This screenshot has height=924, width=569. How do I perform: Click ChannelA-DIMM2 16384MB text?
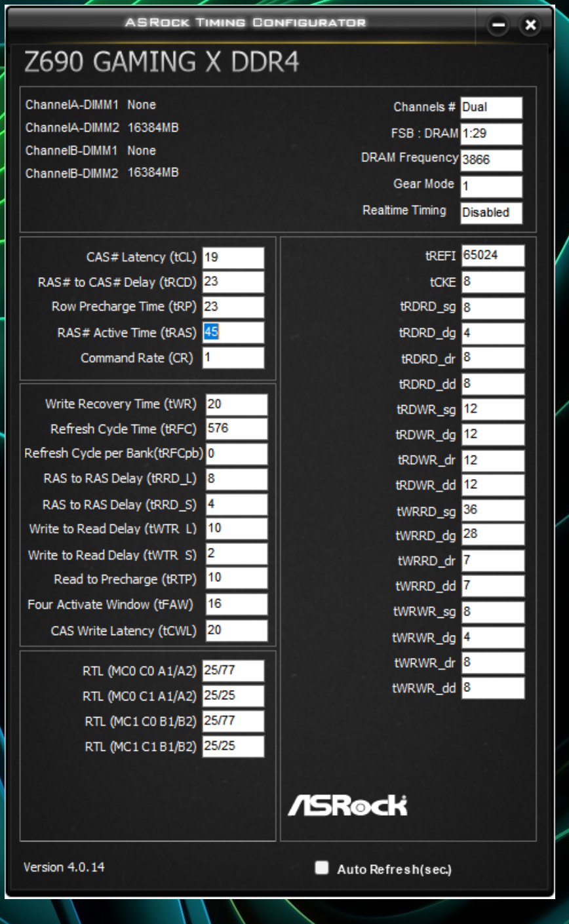[x=102, y=128]
